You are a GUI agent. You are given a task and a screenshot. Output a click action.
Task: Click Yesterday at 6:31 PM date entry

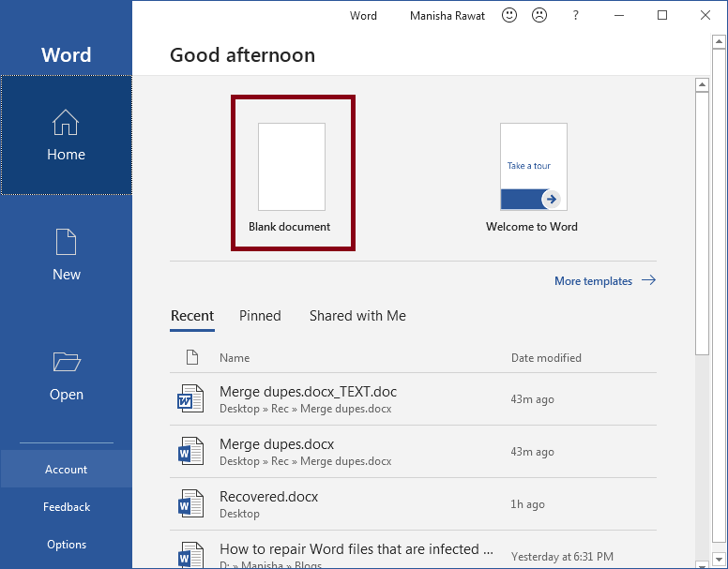pos(562,556)
